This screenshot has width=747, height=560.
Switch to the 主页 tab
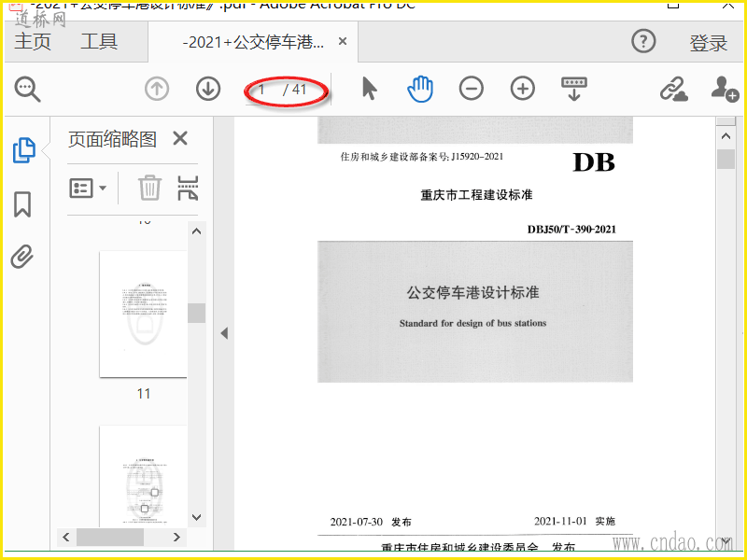pos(33,41)
